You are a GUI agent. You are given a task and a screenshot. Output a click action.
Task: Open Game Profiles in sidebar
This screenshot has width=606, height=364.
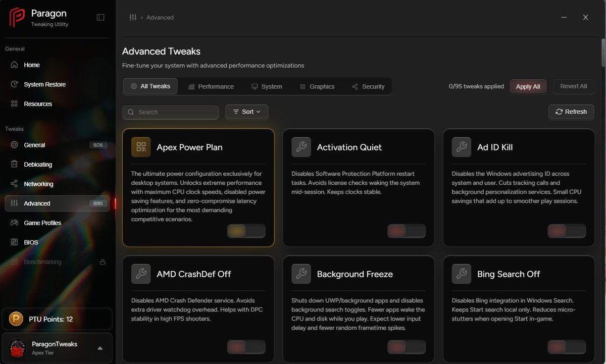[58, 223]
